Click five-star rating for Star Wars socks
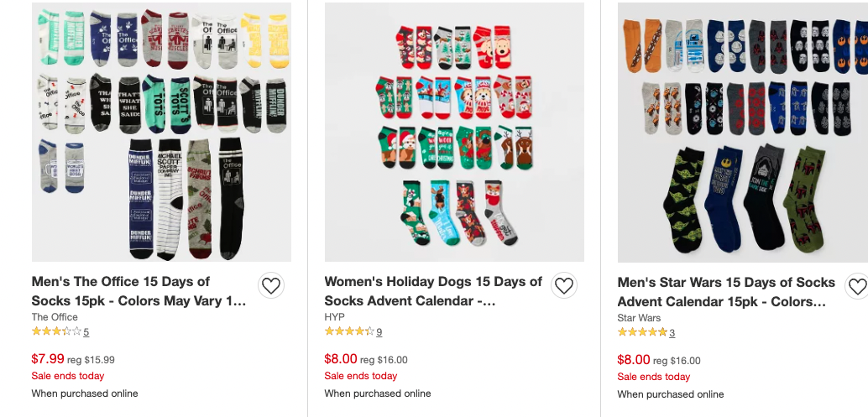The width and height of the screenshot is (868, 417). 642,333
